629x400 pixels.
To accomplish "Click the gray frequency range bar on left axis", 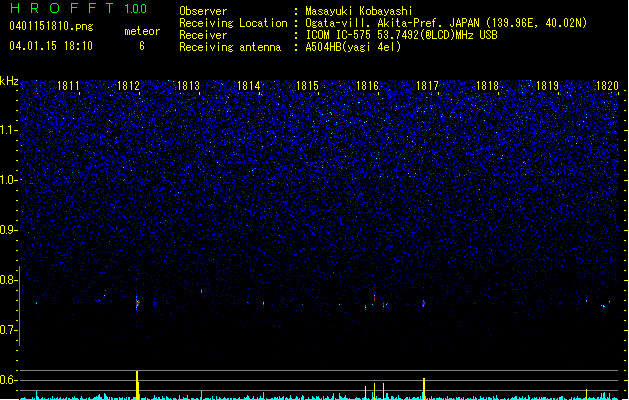I will point(19,306).
